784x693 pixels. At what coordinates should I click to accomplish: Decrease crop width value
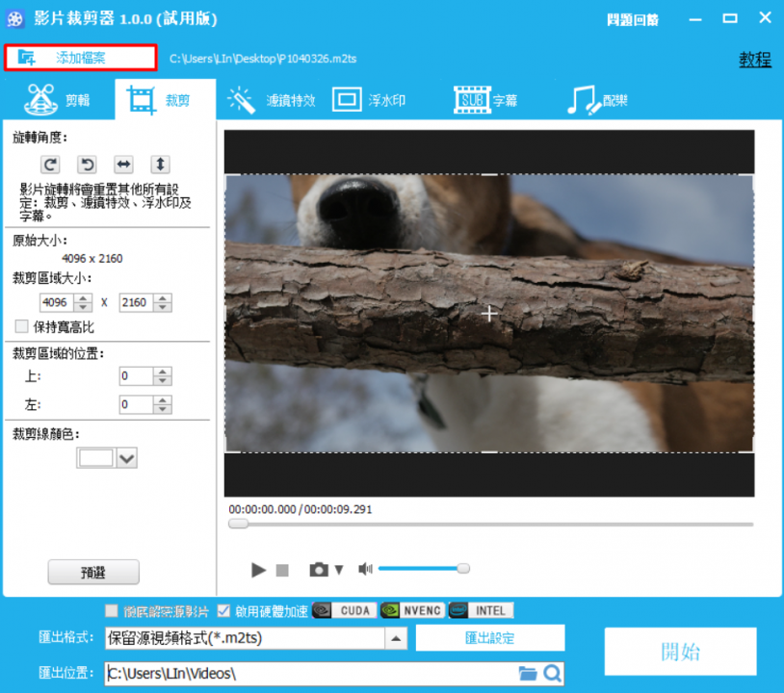pos(83,307)
